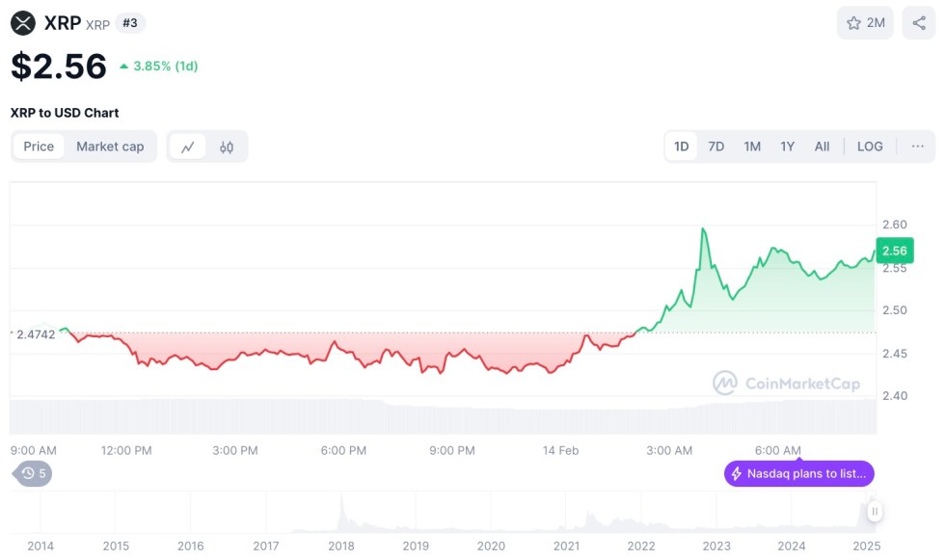Viewport: 945px width, 560px height.
Task: Click the #3 rank badge
Action: pyautogui.click(x=130, y=23)
